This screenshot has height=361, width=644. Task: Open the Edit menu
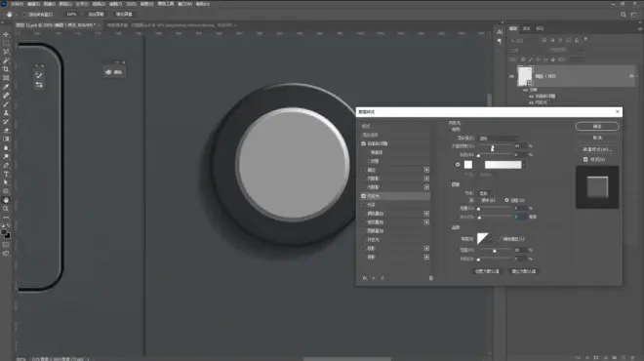click(x=33, y=4)
